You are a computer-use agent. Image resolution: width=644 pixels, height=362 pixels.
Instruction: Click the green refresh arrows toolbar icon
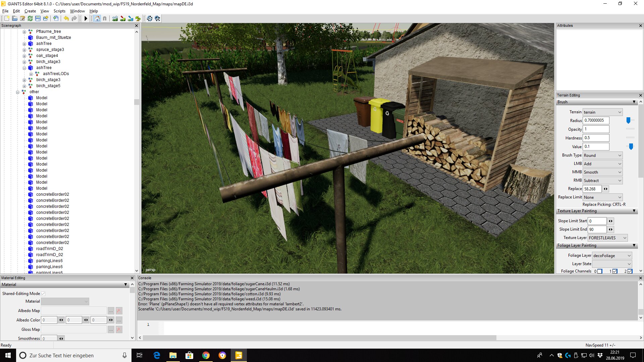(x=30, y=18)
